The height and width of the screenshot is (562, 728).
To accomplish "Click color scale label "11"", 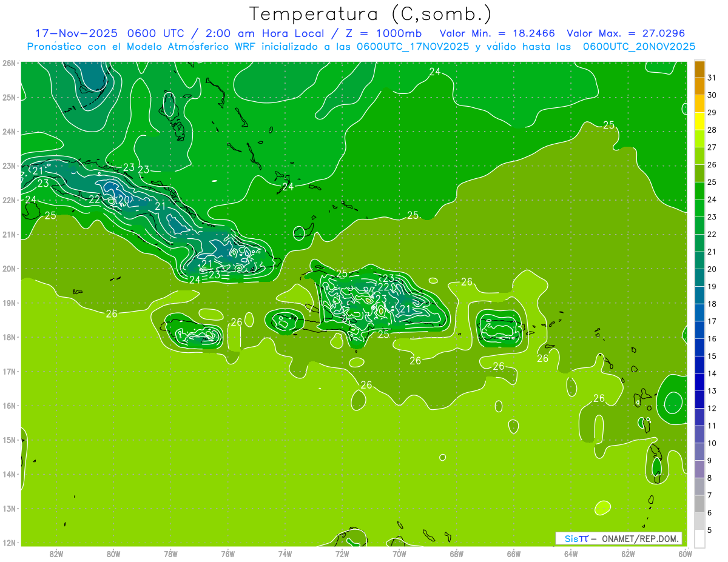I will tap(712, 426).
